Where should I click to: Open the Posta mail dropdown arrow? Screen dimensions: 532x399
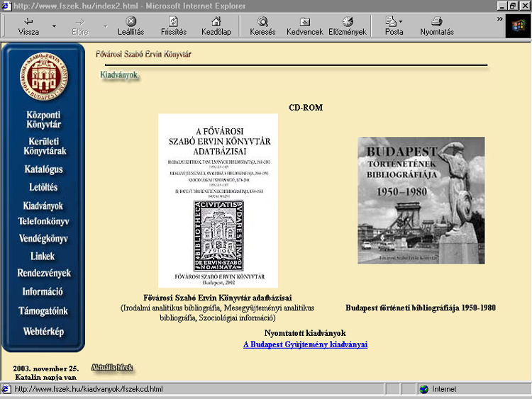click(401, 22)
